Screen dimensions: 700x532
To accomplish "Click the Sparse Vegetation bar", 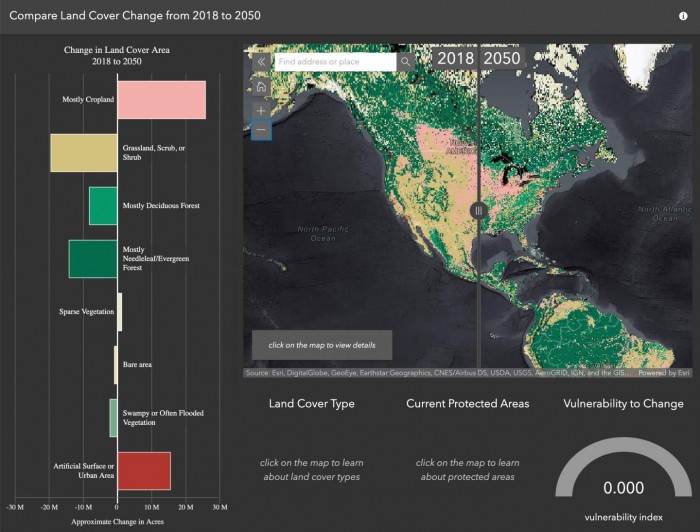I will pyautogui.click(x=120, y=311).
